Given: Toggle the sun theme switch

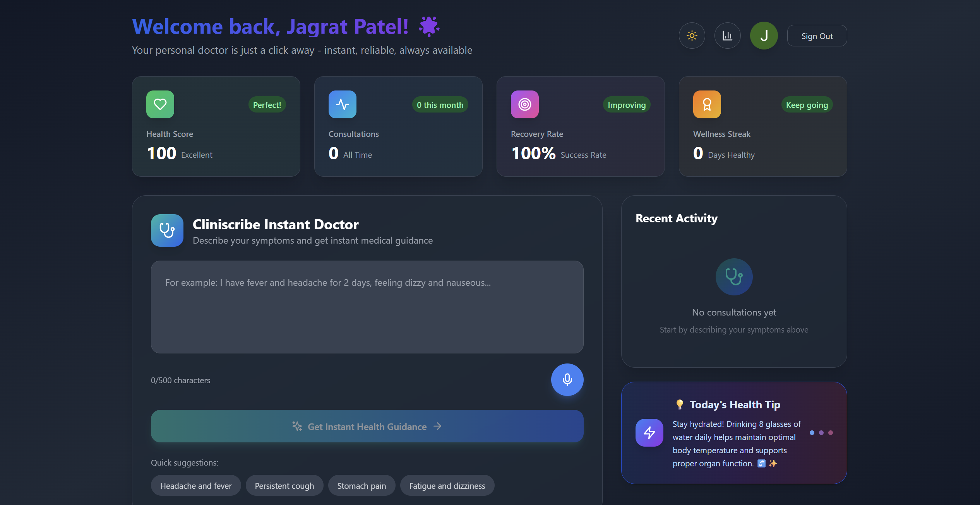Looking at the screenshot, I should (692, 36).
